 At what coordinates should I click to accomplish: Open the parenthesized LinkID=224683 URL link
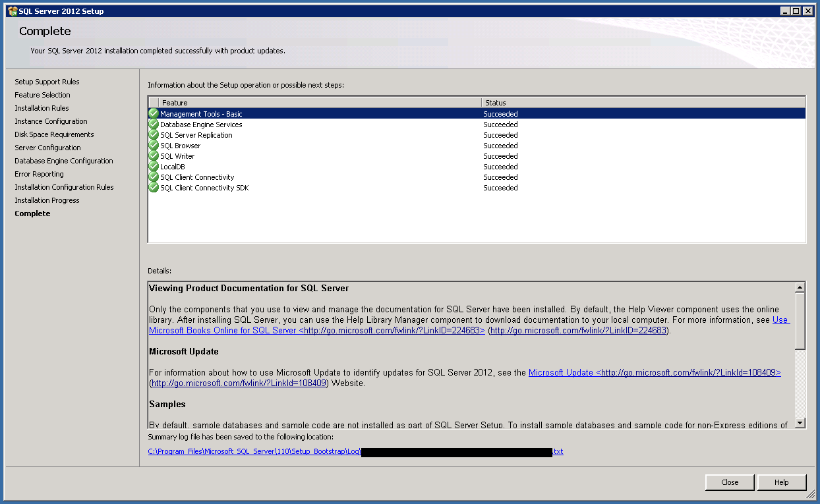tap(579, 330)
